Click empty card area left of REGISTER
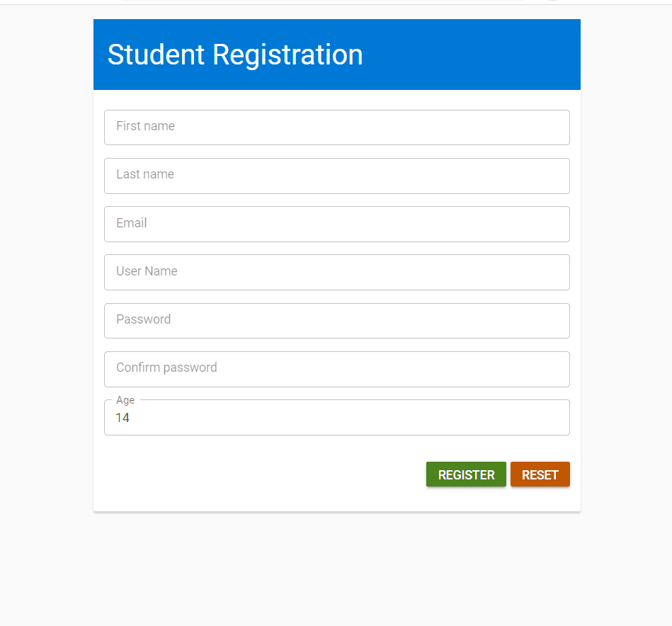This screenshot has width=672, height=626. click(262, 474)
